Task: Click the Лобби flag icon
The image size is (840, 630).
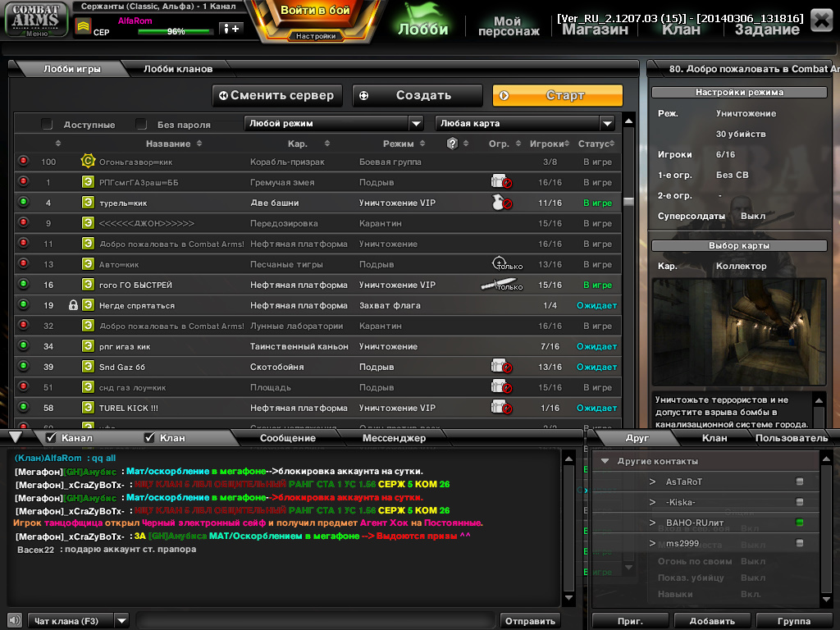Action: pos(422,13)
